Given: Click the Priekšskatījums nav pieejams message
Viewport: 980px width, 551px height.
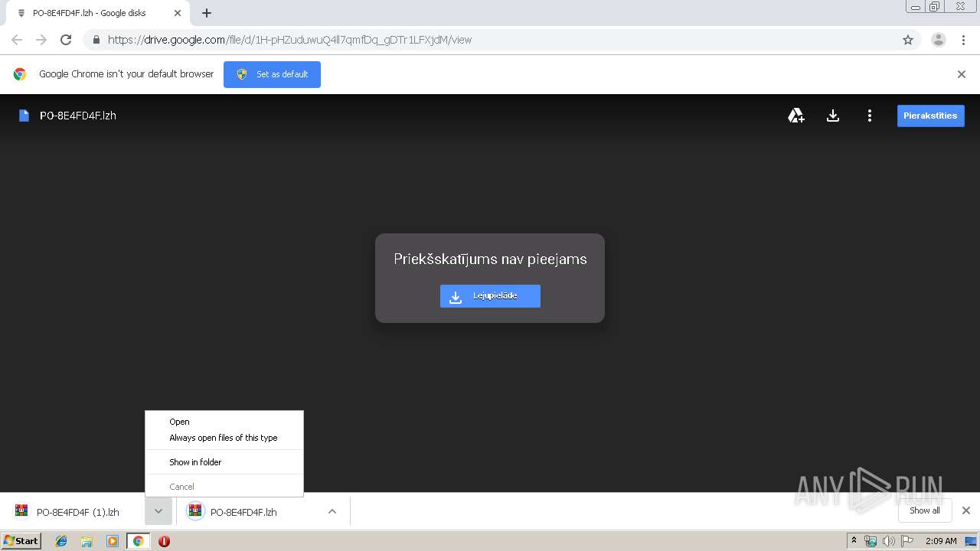Looking at the screenshot, I should [490, 259].
